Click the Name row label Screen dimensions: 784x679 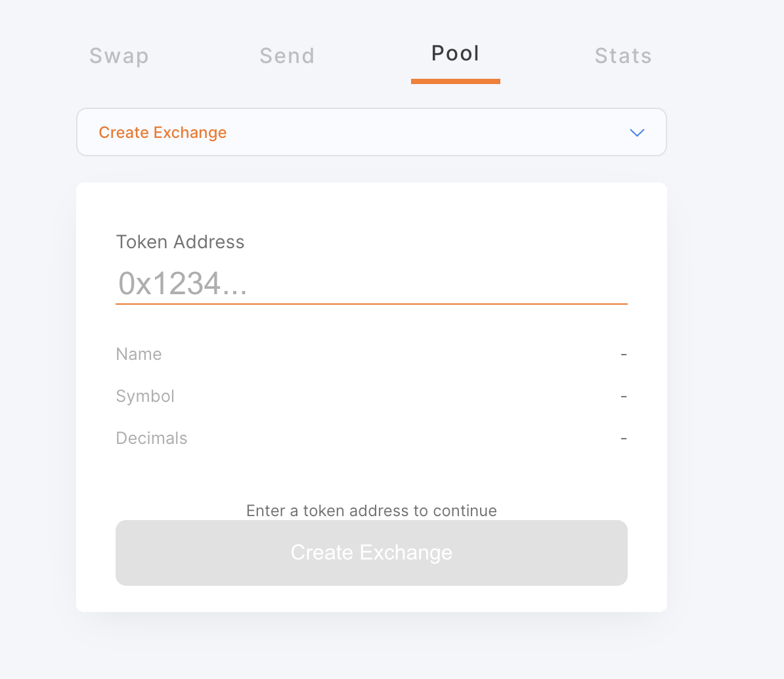point(139,354)
